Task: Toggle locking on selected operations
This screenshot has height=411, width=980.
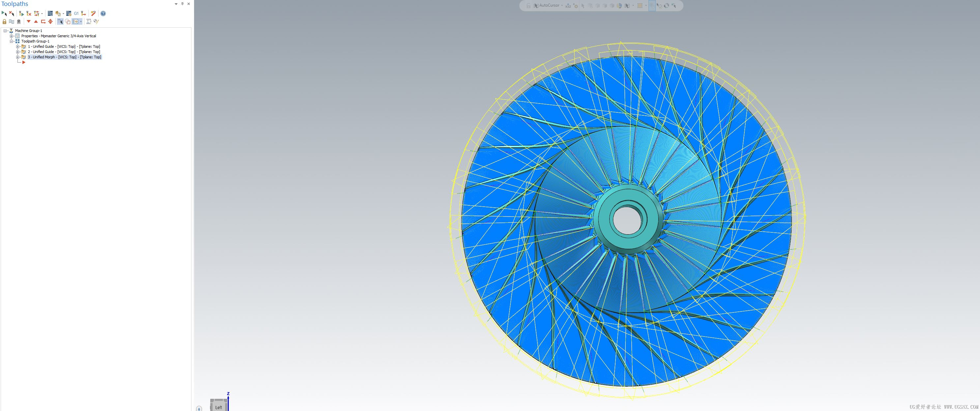Action: (4, 22)
